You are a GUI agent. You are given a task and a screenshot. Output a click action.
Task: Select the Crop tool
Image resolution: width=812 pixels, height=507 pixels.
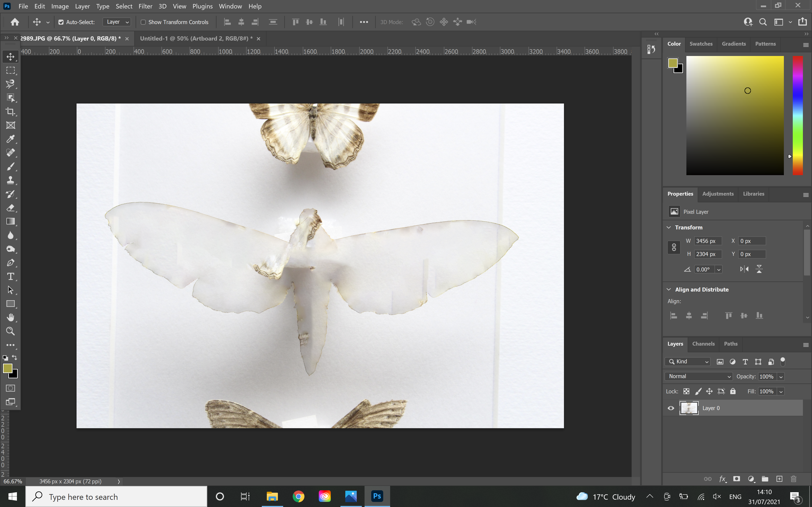click(10, 111)
